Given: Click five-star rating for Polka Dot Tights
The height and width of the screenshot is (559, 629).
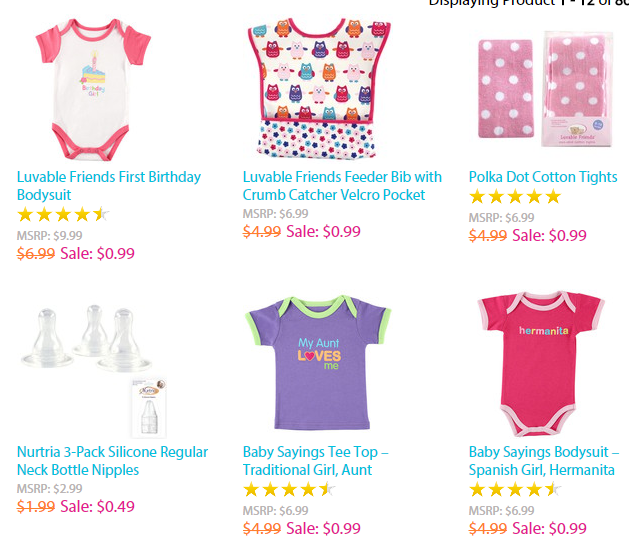Looking at the screenshot, I should (x=515, y=197).
